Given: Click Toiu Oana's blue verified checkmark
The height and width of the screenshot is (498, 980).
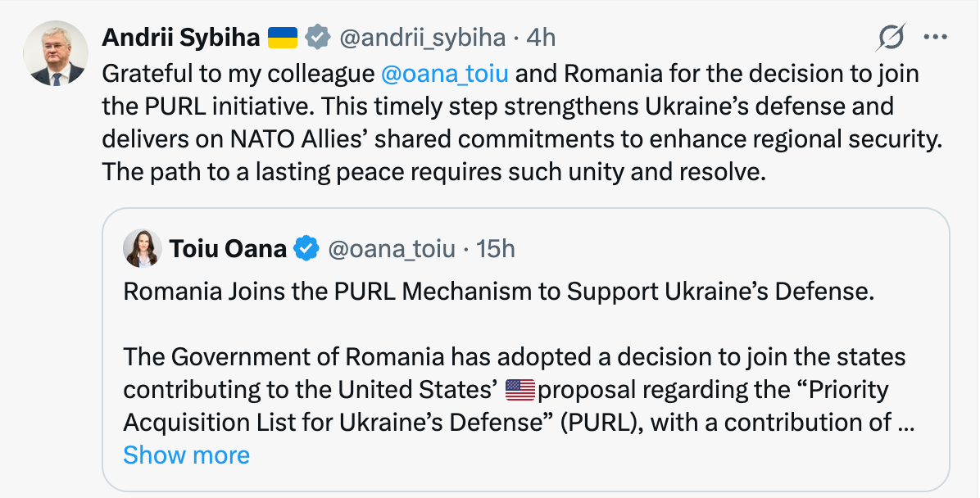Looking at the screenshot, I should pyautogui.click(x=306, y=248).
